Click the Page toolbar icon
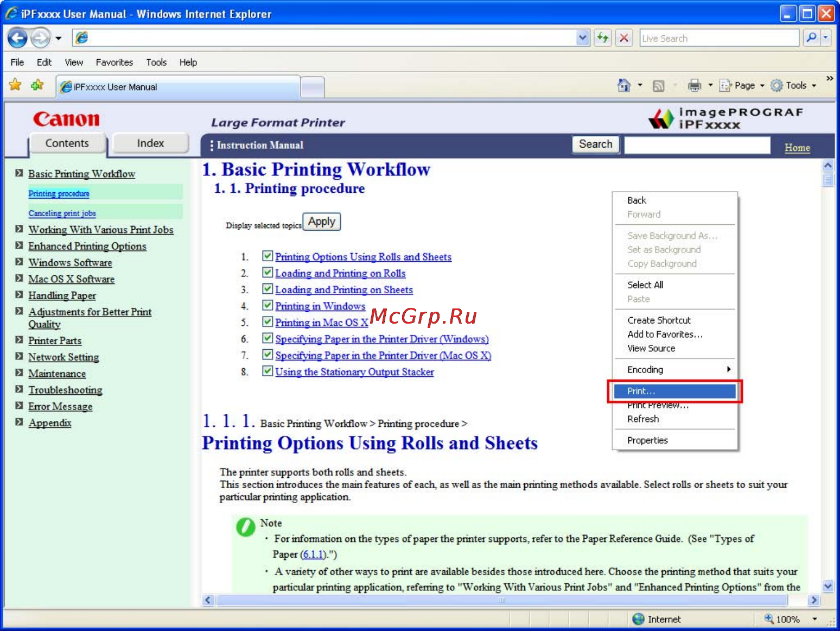The image size is (840, 631). coord(726,85)
